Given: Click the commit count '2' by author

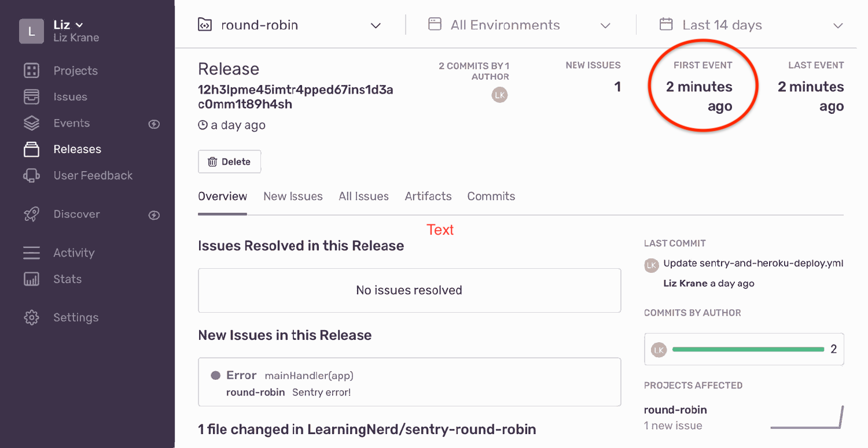Looking at the screenshot, I should pos(833,349).
